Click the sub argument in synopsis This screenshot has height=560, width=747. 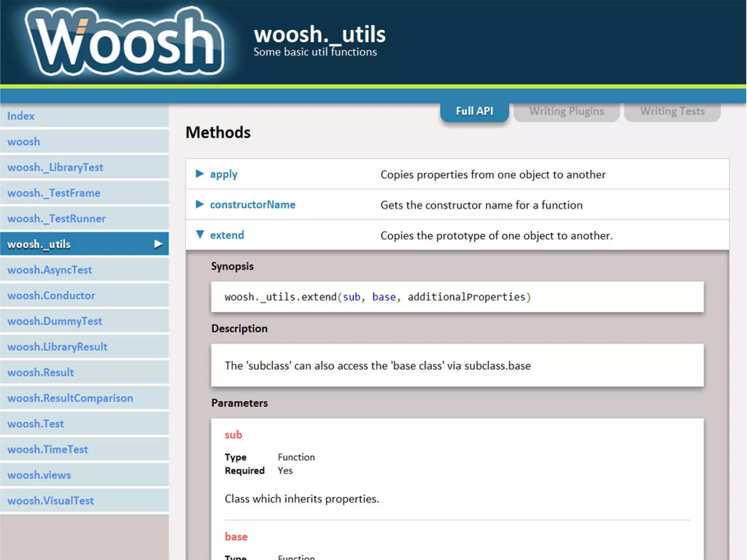pos(352,297)
